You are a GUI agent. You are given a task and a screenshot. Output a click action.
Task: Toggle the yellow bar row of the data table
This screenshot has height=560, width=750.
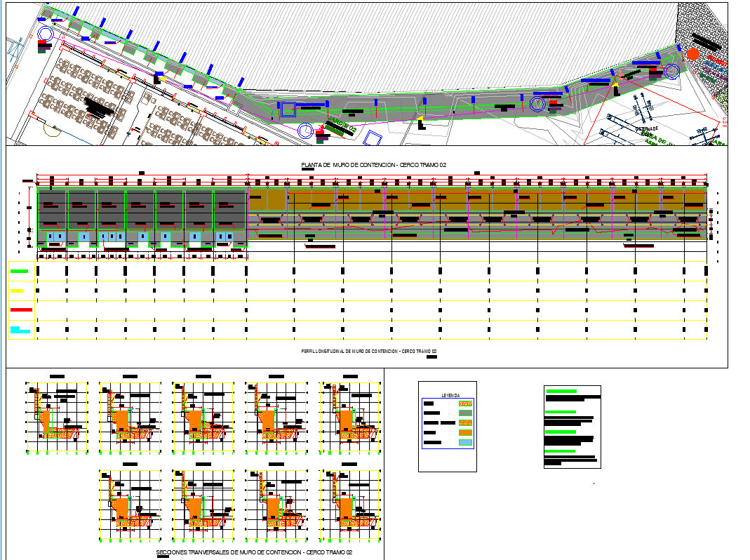coord(18,291)
